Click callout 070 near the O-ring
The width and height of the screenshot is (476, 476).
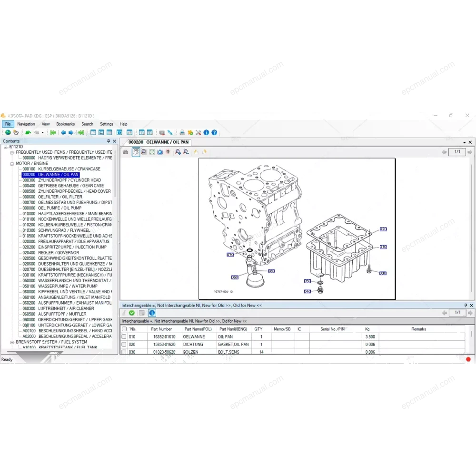click(230, 254)
